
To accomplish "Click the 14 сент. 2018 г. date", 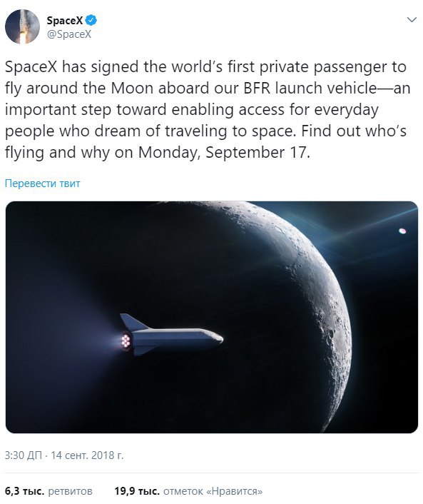I will (87, 455).
